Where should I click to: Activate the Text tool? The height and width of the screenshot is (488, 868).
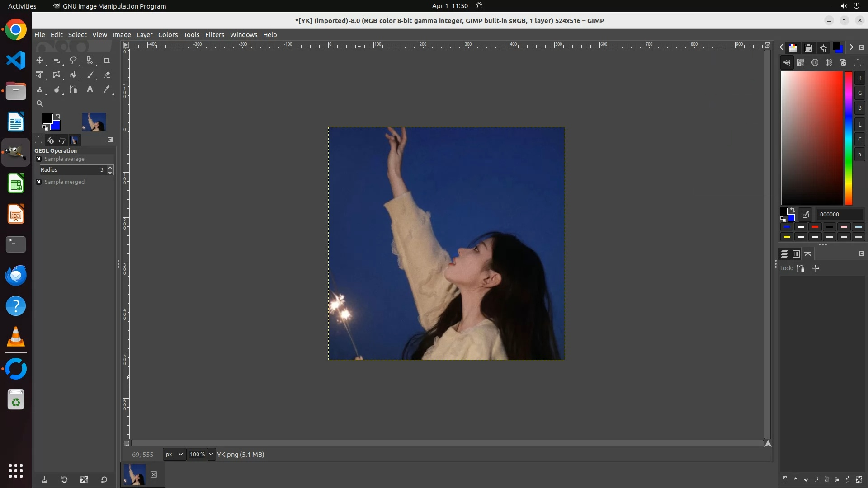pyautogui.click(x=90, y=89)
